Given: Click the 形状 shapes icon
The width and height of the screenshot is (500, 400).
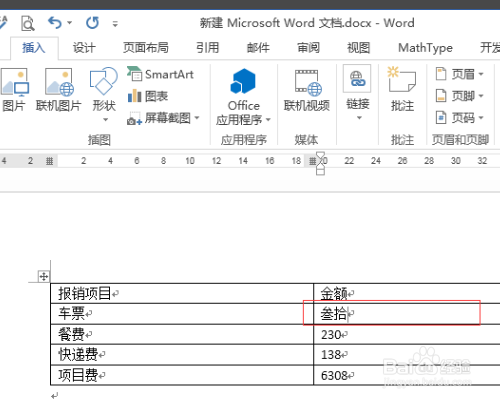Looking at the screenshot, I should 104,82.
